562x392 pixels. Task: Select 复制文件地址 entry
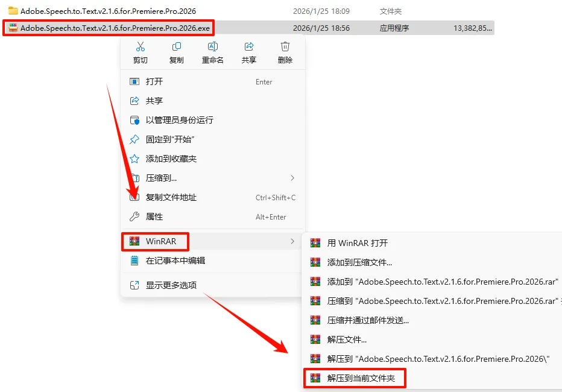(213, 197)
